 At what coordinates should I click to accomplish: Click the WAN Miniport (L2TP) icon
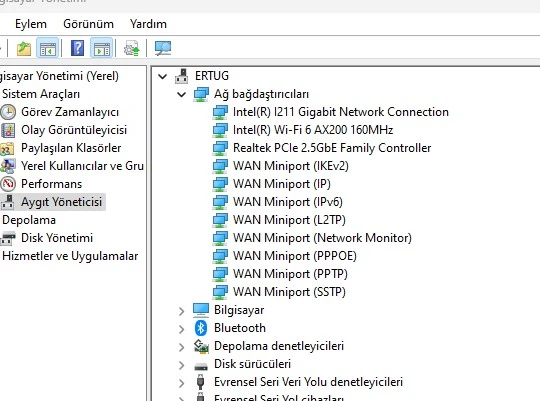[x=220, y=220]
